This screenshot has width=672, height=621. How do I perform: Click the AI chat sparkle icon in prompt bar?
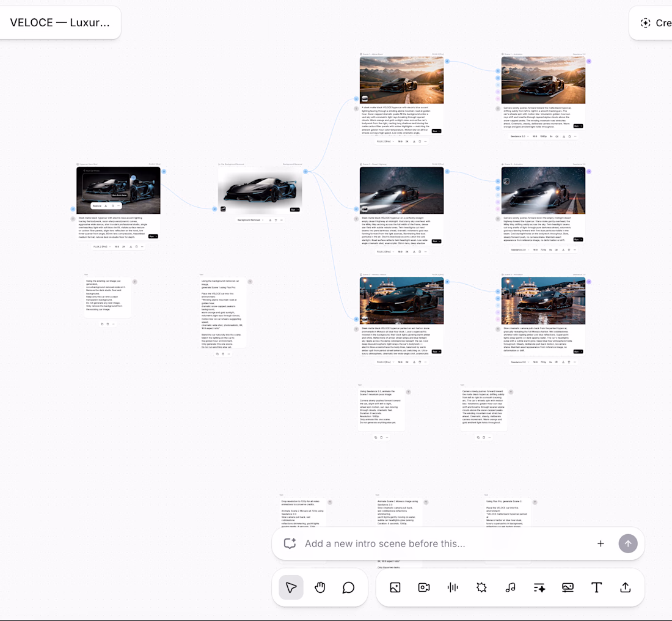[290, 543]
